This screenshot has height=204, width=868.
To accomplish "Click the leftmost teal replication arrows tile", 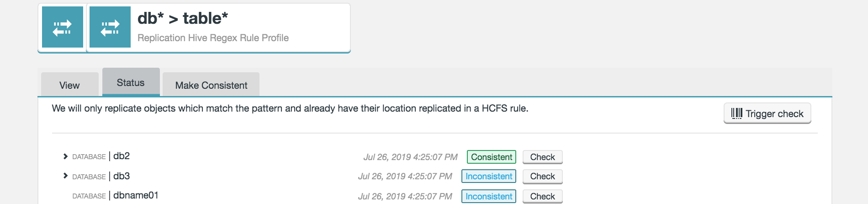I will pos(63,27).
